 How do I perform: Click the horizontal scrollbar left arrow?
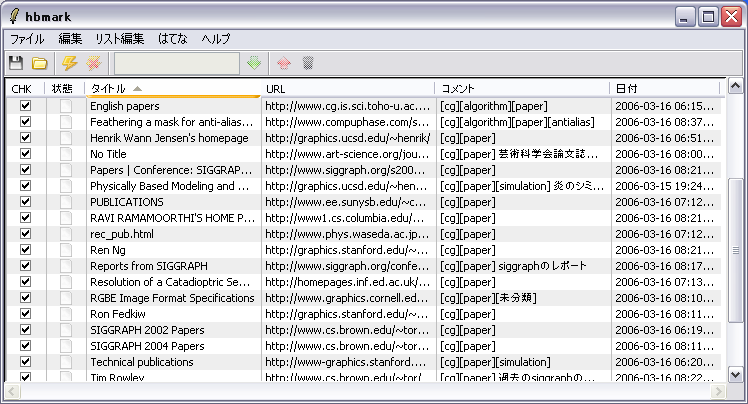point(12,392)
